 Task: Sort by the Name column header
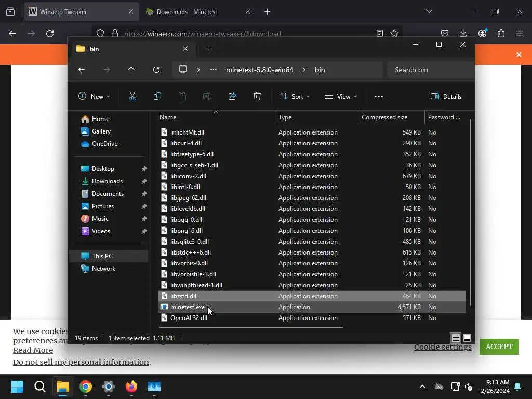(x=217, y=117)
